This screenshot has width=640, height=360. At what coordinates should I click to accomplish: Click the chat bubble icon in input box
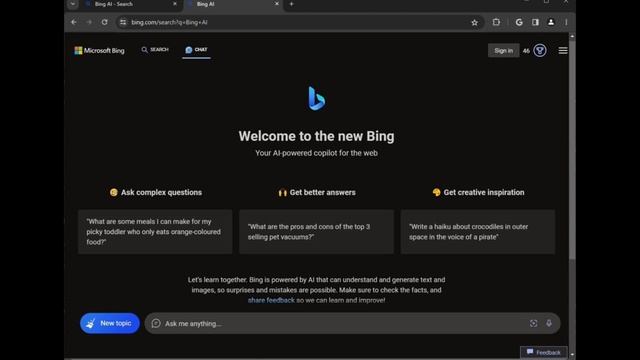(x=156, y=323)
